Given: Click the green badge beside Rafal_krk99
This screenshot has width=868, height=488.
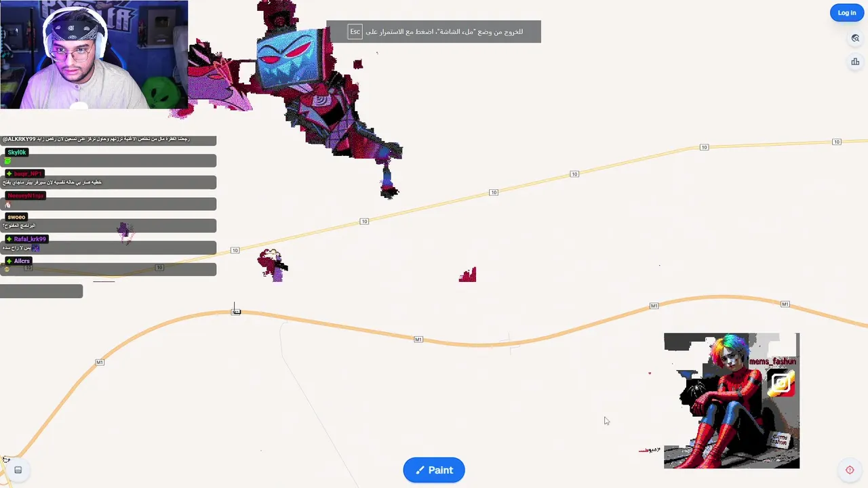Looking at the screenshot, I should (x=9, y=239).
